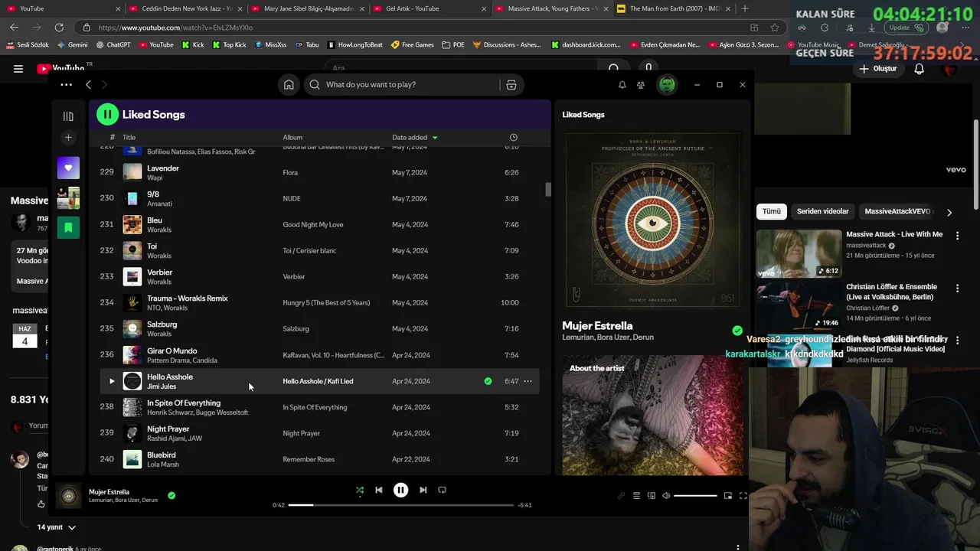Open the Worakls artist link under Bleu
980x551 pixels.
[x=159, y=230]
